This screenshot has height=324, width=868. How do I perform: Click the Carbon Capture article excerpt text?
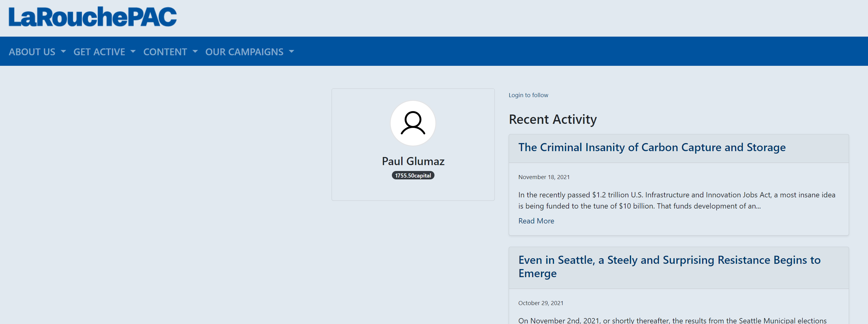[x=677, y=200]
